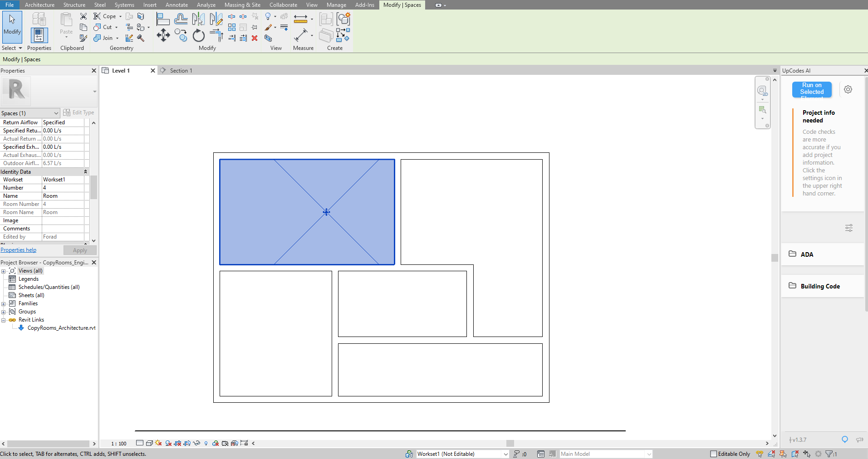Open the Systems ribbon tab
Viewport: 868px width, 459px height.
click(x=124, y=5)
